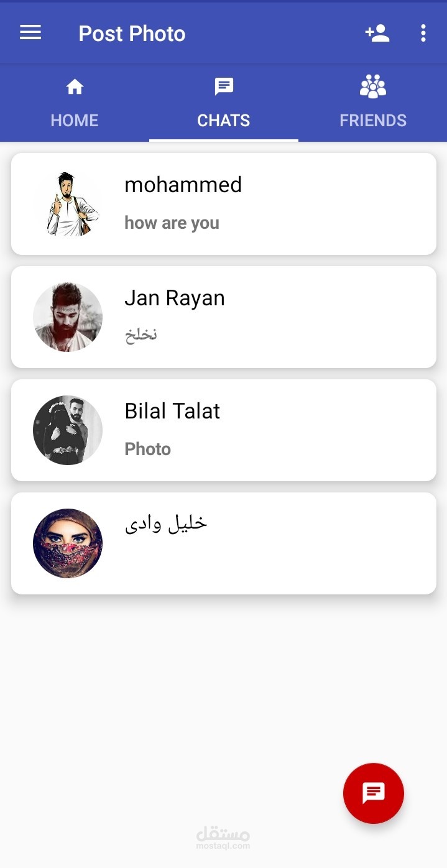Image resolution: width=447 pixels, height=868 pixels.
Task: Tap the add friend icon
Action: pos(377,33)
